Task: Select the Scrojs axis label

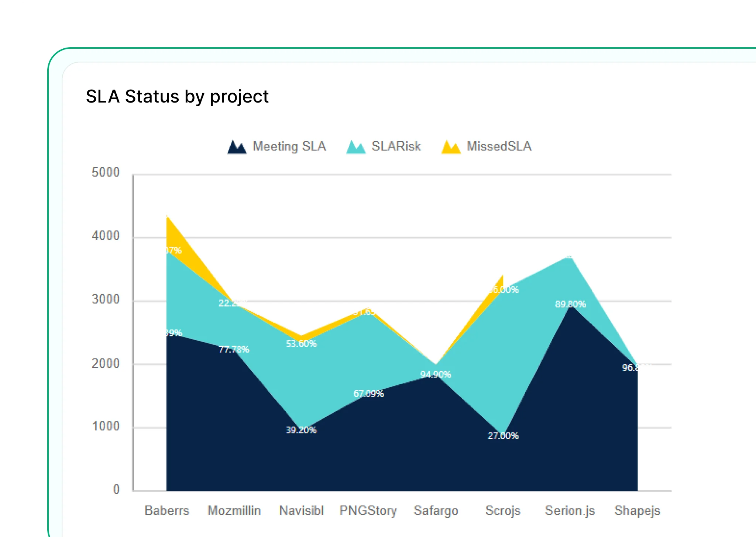Action: coord(503,510)
